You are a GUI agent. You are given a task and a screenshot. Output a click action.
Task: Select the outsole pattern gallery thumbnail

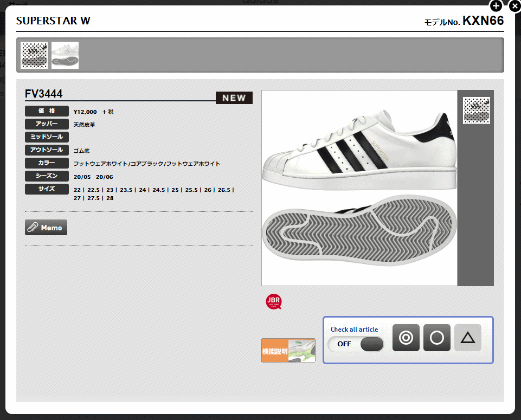tap(34, 55)
